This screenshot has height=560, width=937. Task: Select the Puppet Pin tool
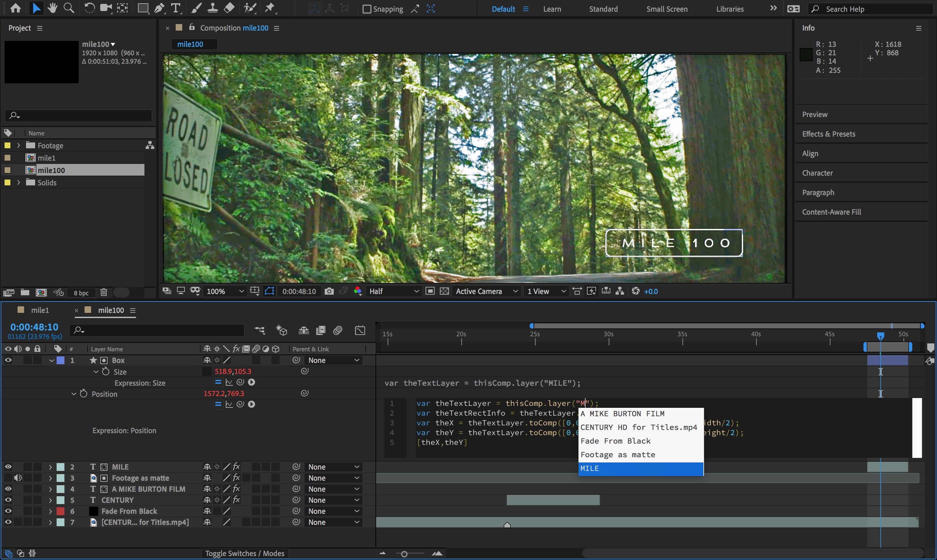coord(269,8)
